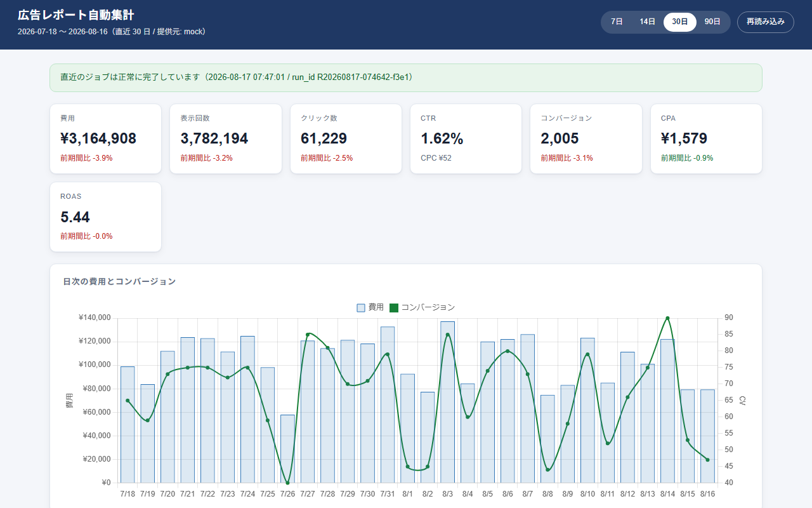Click the 費用 bar for 8/3
Viewport: 812px width, 508px height.
coord(447,402)
